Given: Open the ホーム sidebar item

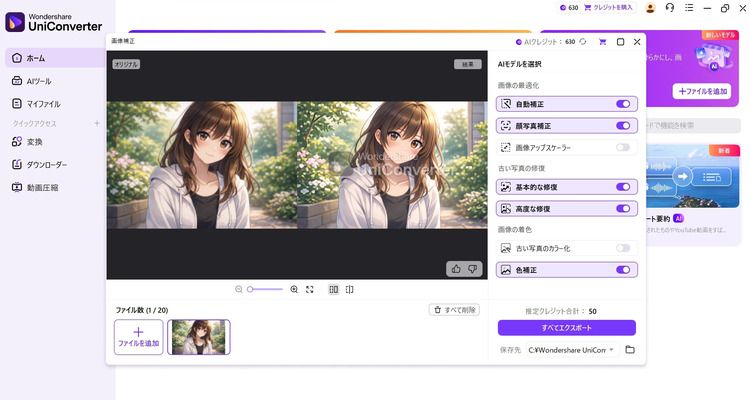Looking at the screenshot, I should click(56, 58).
